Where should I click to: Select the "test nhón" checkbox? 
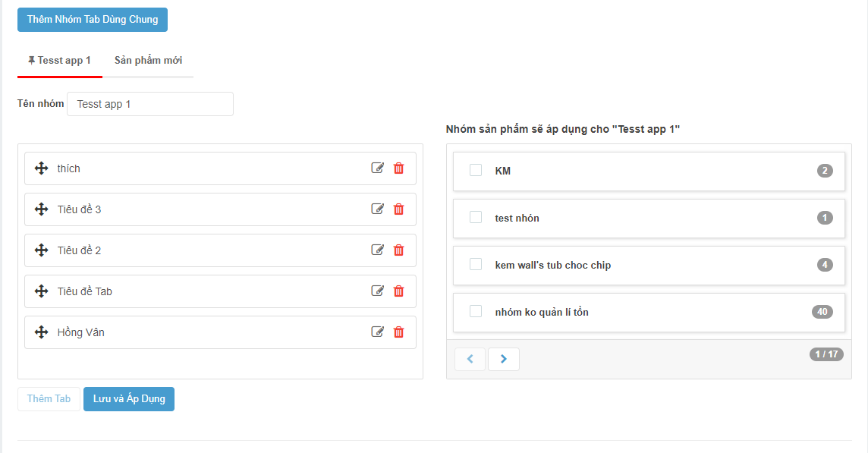476,218
